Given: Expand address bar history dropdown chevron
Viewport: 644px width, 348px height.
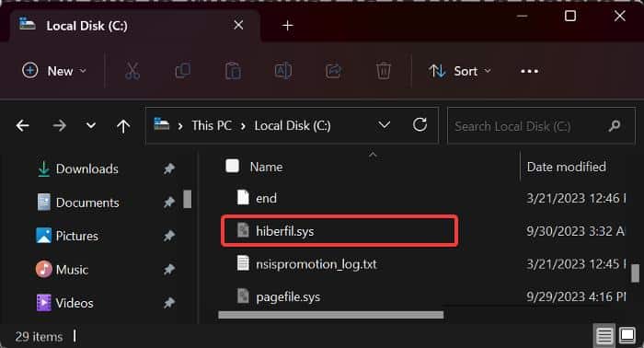Looking at the screenshot, I should [384, 124].
